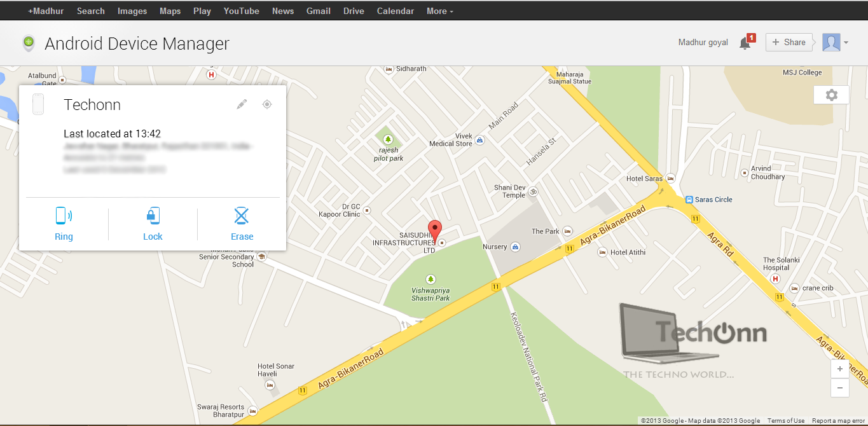Screen dimensions: 868x426
Task: Open +Madhur in Google bar
Action: [46, 11]
